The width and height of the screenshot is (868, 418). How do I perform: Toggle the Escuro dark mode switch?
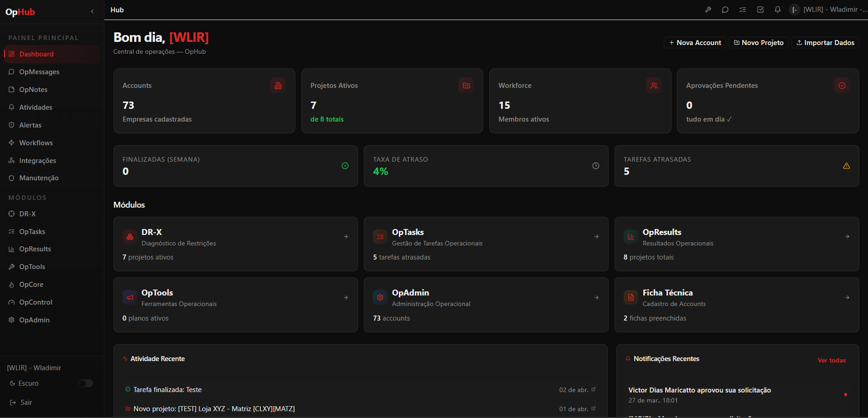click(x=86, y=383)
